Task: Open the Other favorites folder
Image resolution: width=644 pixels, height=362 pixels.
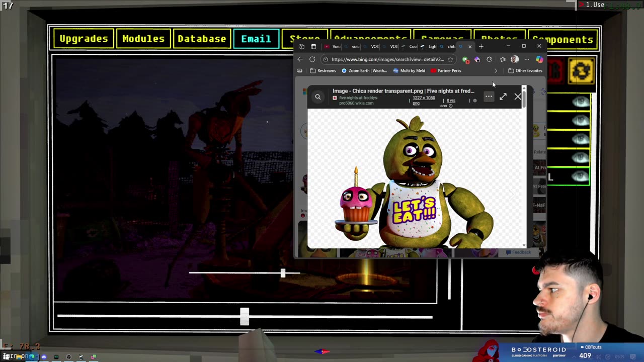Action: click(x=525, y=71)
